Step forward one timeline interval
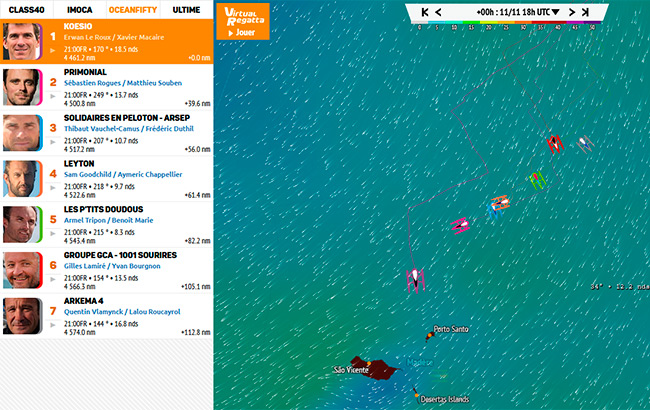 click(x=572, y=12)
